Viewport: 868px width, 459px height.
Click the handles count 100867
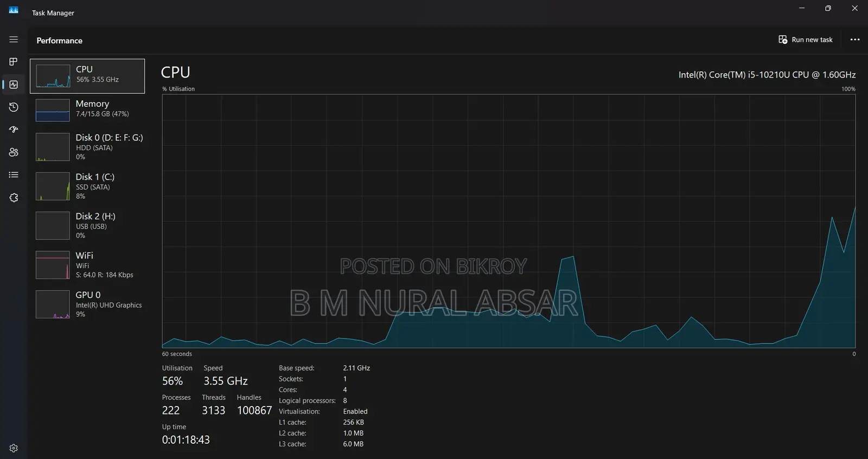(254, 410)
